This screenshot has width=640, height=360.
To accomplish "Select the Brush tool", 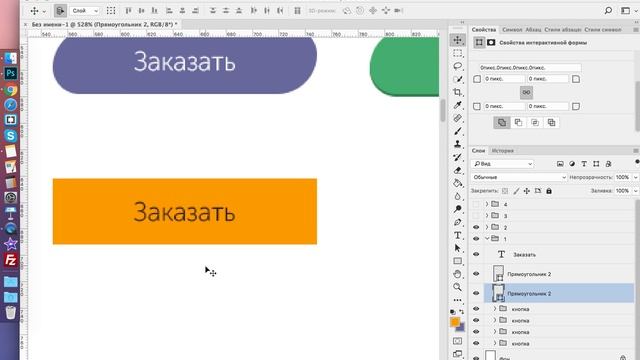I will tap(457, 131).
